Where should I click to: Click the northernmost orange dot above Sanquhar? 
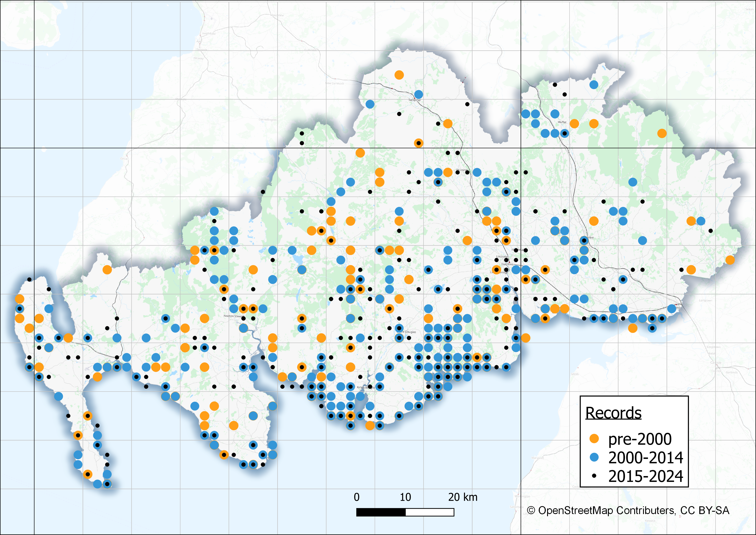coord(399,75)
